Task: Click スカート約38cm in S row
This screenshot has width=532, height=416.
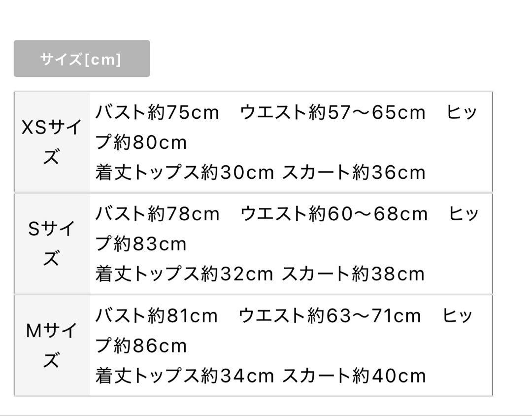Action: pos(353,274)
